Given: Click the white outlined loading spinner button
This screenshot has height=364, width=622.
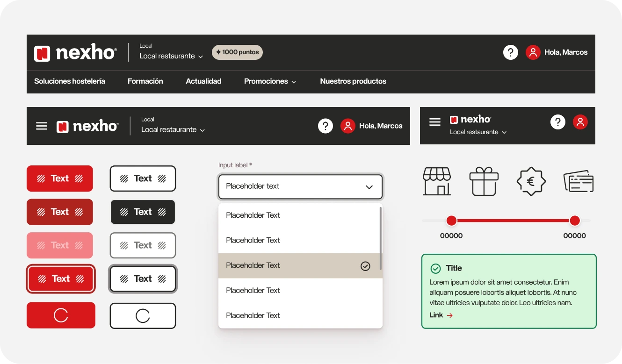Looking at the screenshot, I should pyautogui.click(x=143, y=316).
